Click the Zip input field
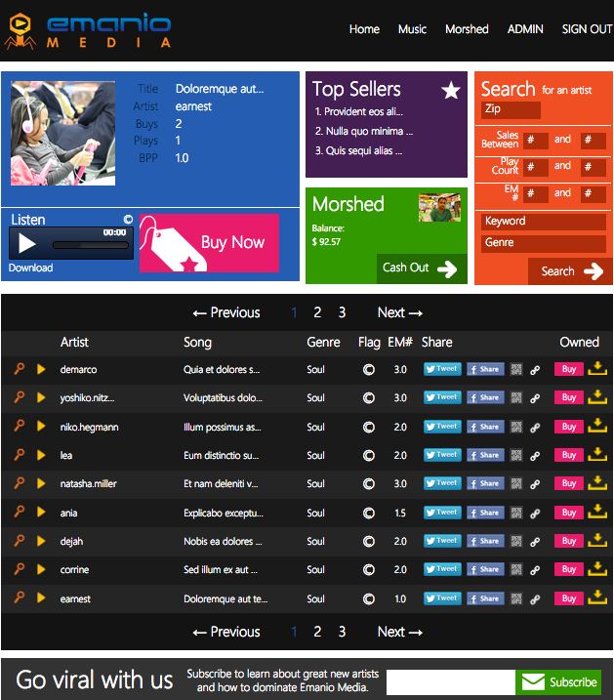This screenshot has width=614, height=700. click(x=511, y=109)
